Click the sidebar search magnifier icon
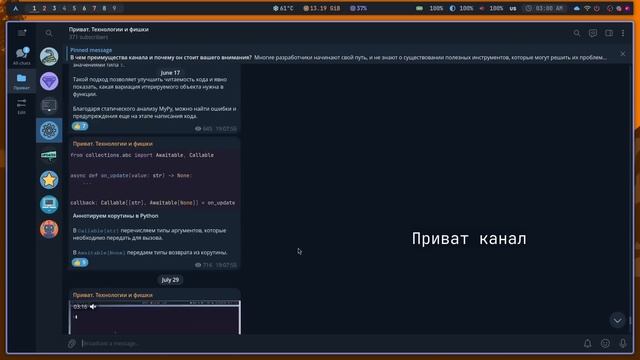Screen dimensions: 640x360 point(49,33)
